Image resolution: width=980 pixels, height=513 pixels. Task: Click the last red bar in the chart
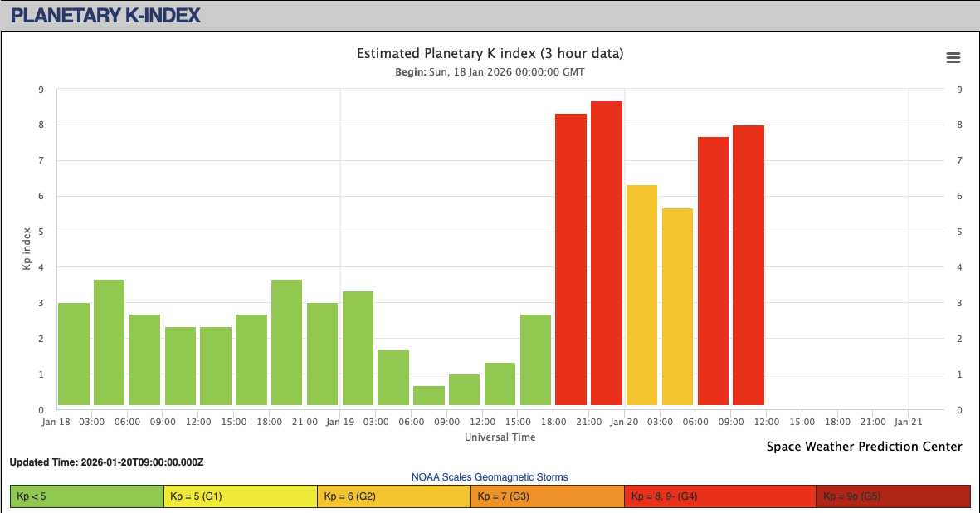[x=748, y=266]
